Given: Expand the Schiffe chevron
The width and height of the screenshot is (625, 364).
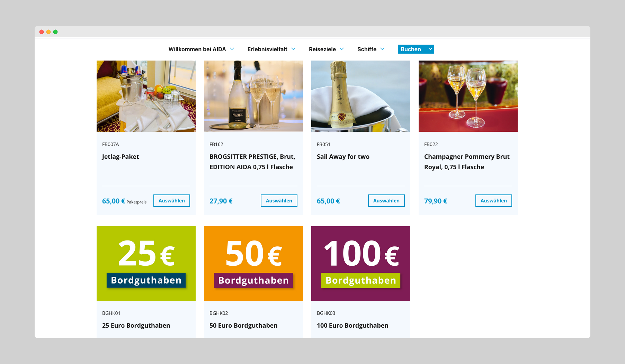Looking at the screenshot, I should coord(382,49).
